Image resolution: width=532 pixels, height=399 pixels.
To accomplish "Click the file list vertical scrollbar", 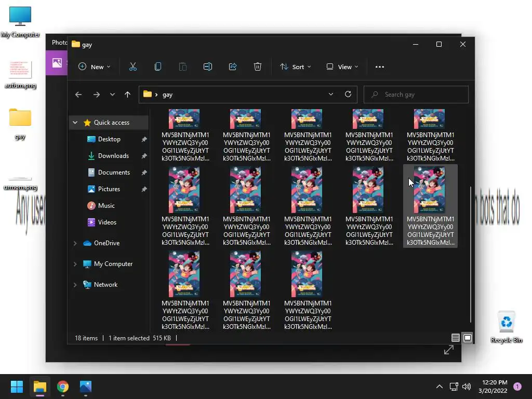I will click(471, 255).
